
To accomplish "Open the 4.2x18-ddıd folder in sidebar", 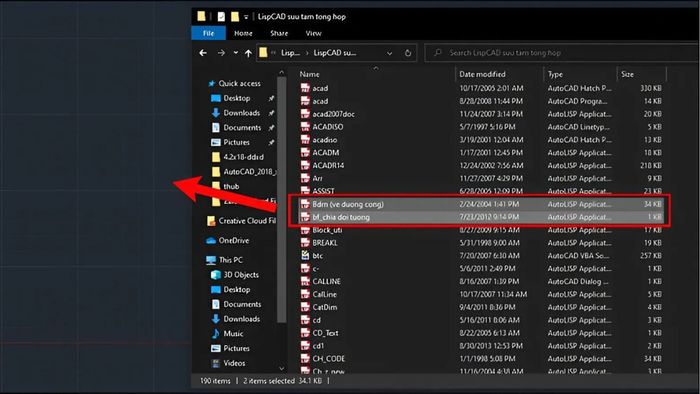I will [243, 157].
